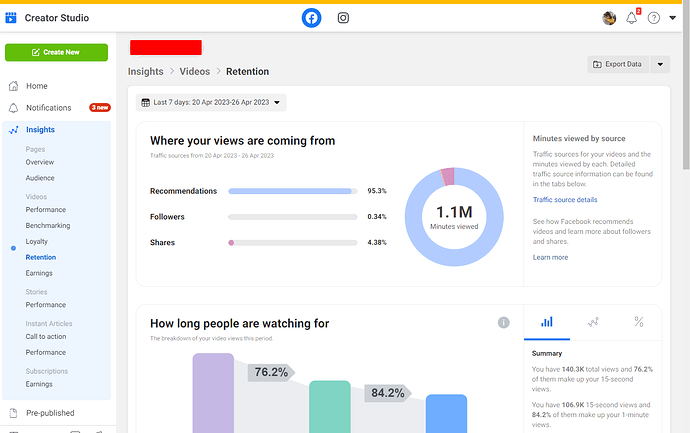Click the Export Data button
The width and height of the screenshot is (690, 433).
[618, 64]
